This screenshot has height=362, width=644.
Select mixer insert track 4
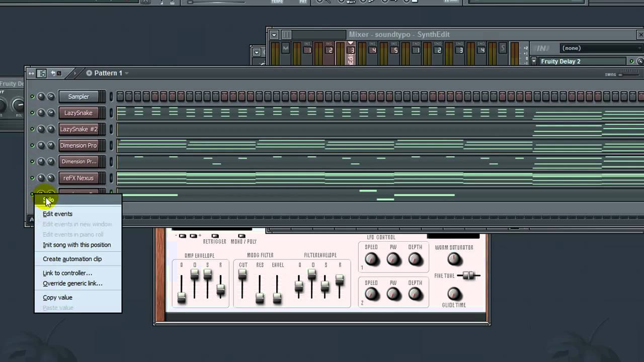[373, 50]
